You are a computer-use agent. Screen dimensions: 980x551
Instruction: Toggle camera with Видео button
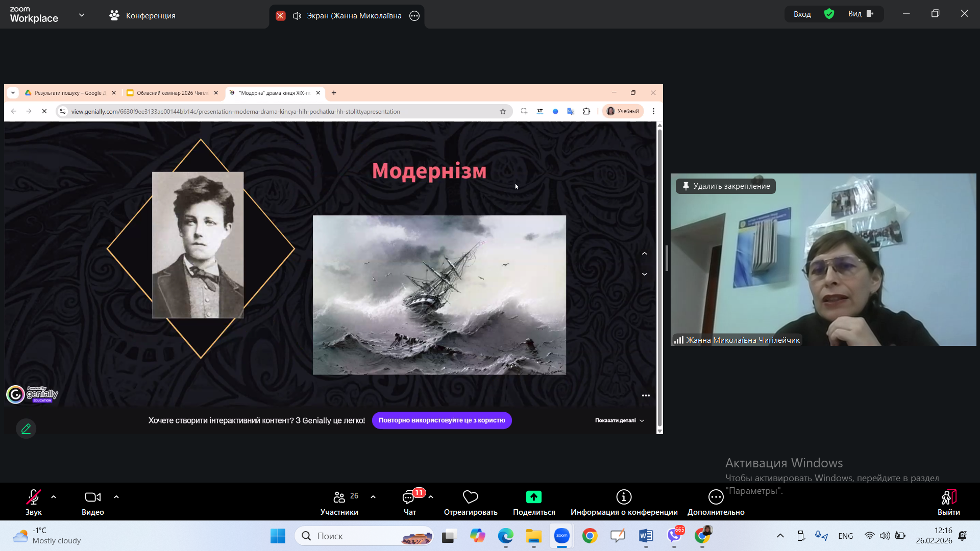tap(93, 503)
